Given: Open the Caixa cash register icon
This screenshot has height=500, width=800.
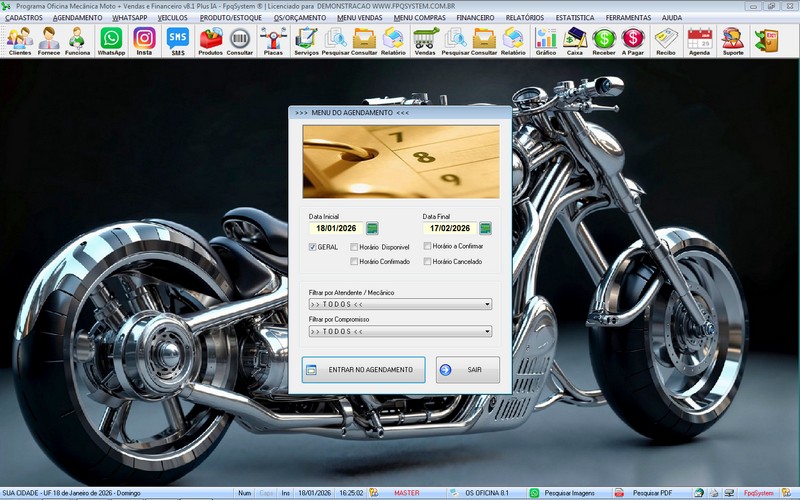Looking at the screenshot, I should point(574,41).
